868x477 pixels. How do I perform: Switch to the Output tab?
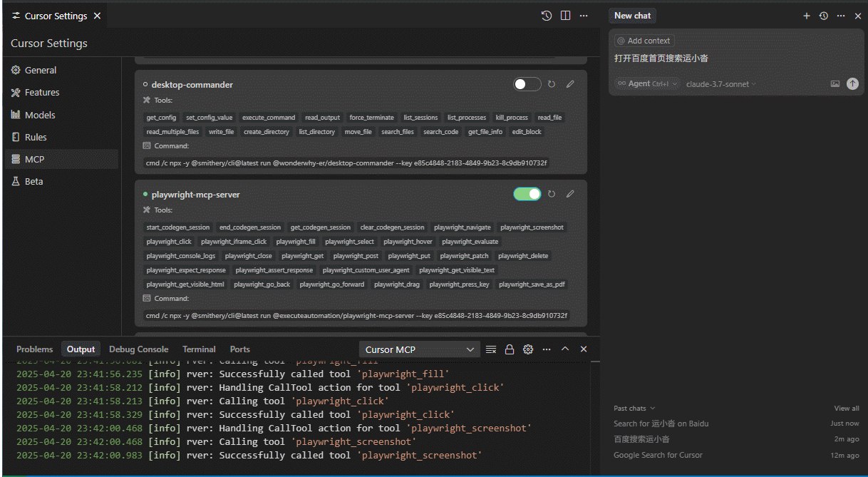81,349
